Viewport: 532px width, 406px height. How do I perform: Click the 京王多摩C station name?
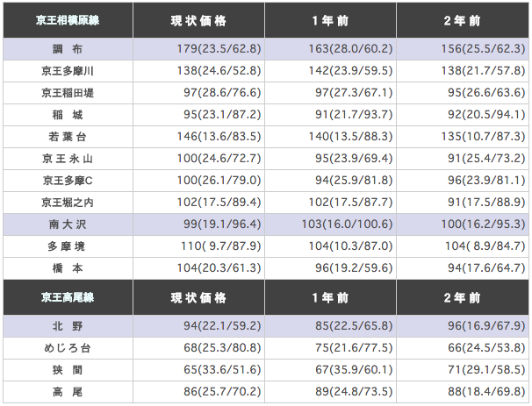coord(68,181)
